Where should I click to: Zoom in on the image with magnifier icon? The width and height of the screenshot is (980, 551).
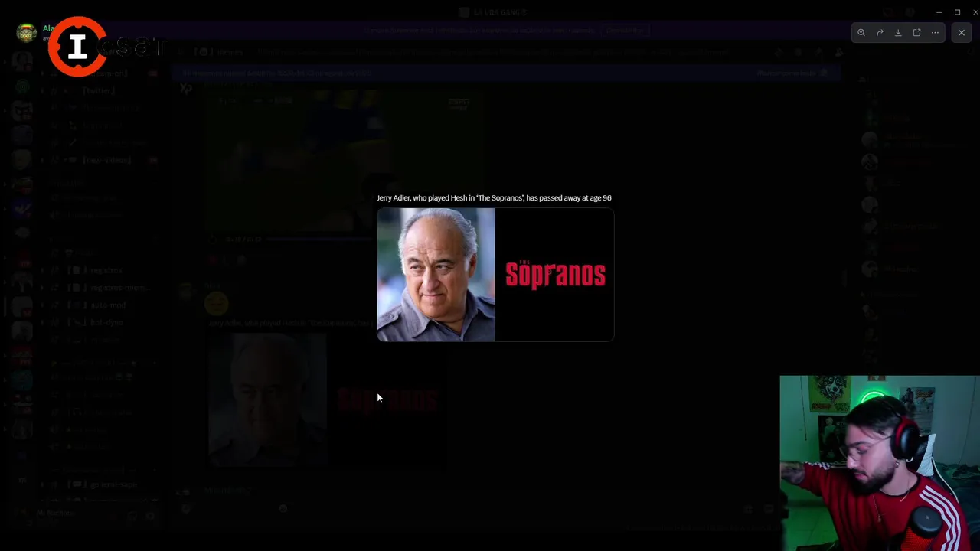861,33
